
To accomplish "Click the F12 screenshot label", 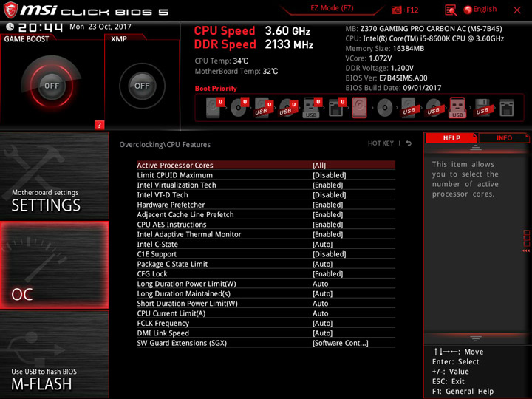I will tap(412, 10).
